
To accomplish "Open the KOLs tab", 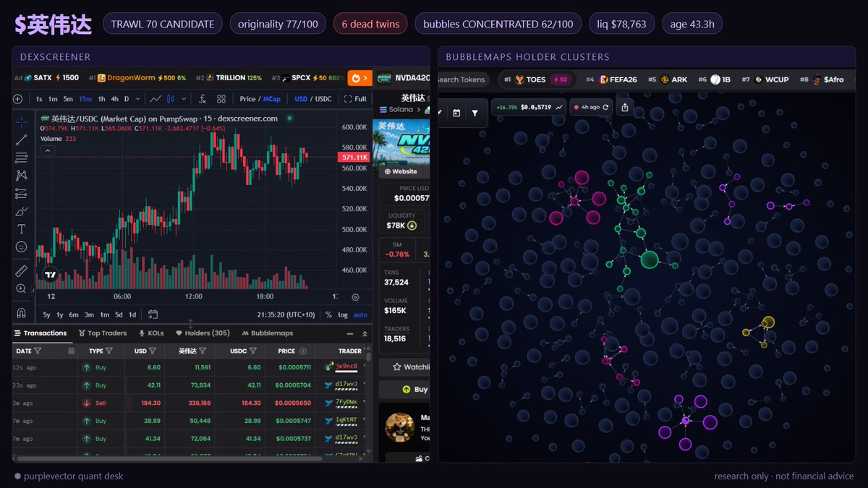I will pyautogui.click(x=151, y=333).
